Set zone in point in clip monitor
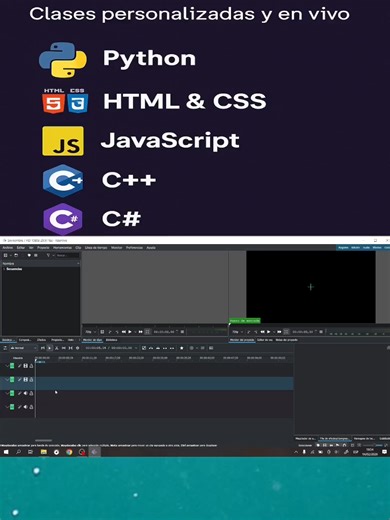The height and width of the screenshot is (520, 390). tap(110, 332)
